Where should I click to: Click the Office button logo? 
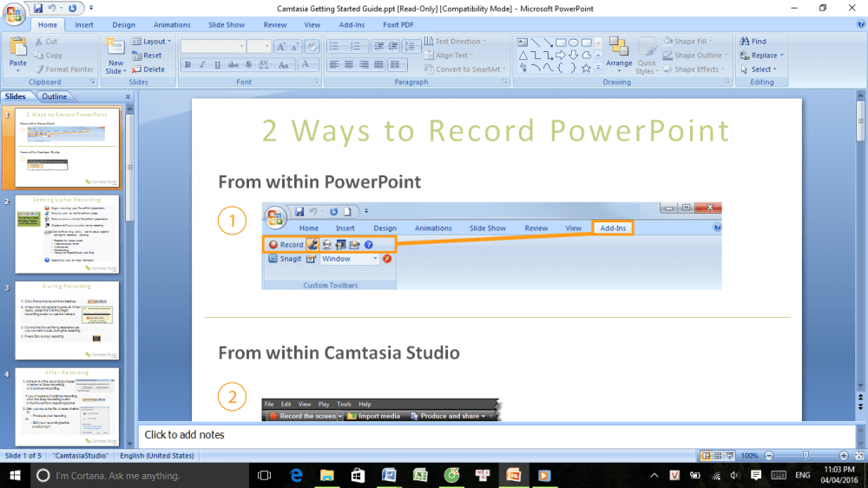click(x=14, y=13)
